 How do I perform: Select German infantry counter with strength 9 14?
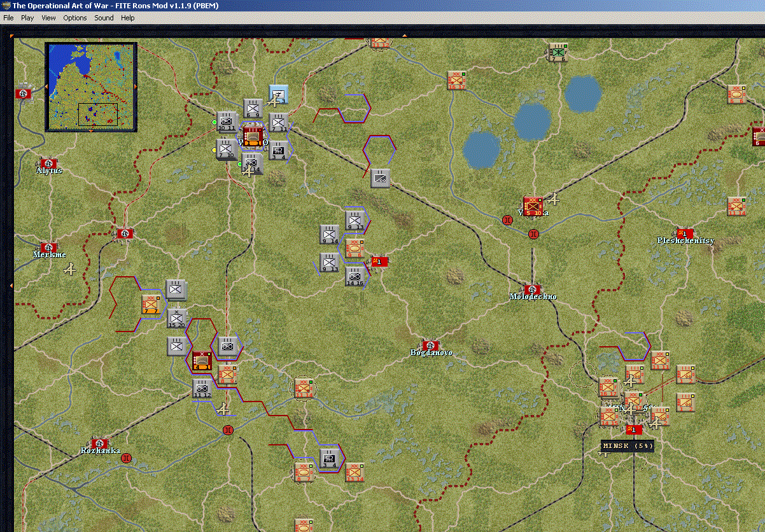point(330,235)
